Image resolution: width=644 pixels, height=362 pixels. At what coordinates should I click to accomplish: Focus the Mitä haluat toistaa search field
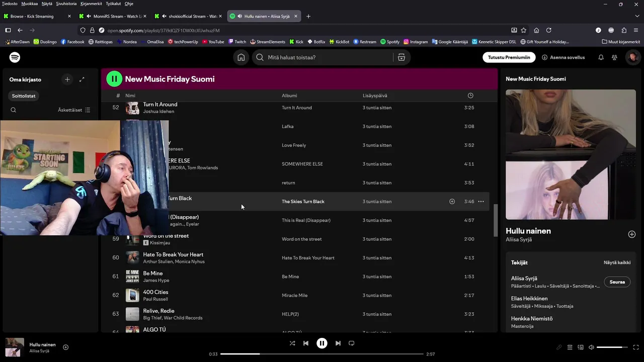323,57
